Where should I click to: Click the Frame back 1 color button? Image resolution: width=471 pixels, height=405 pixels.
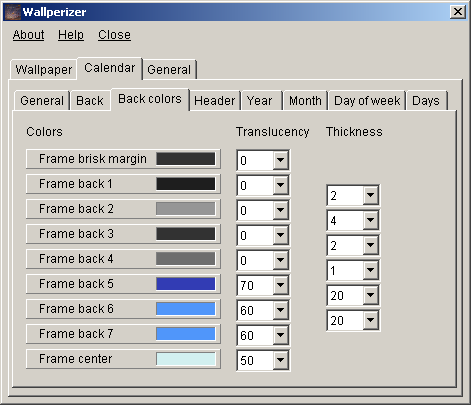point(123,184)
